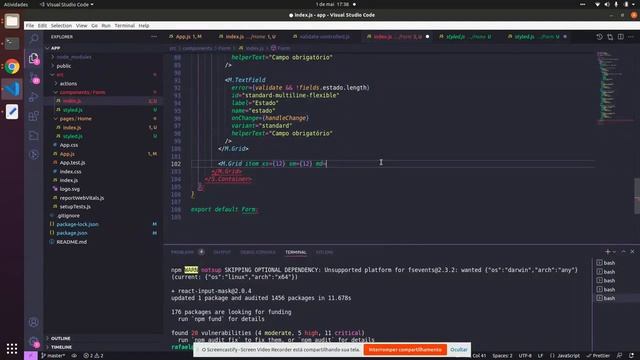
Task: Collapse the APP root folder
Action: click(x=55, y=48)
